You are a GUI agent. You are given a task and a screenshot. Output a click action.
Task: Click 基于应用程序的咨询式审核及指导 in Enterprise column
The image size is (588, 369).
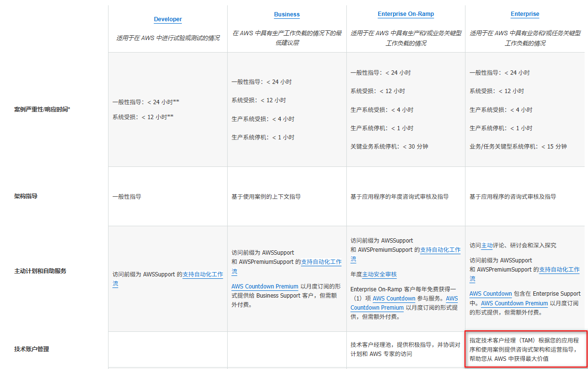tap(512, 197)
